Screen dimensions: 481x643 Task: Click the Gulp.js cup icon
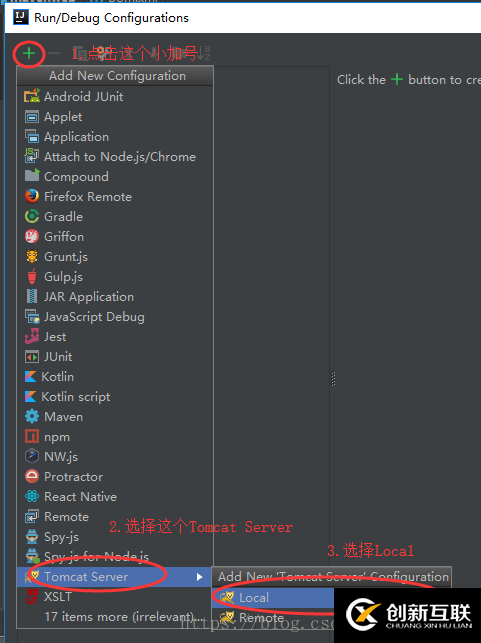pyautogui.click(x=32, y=276)
